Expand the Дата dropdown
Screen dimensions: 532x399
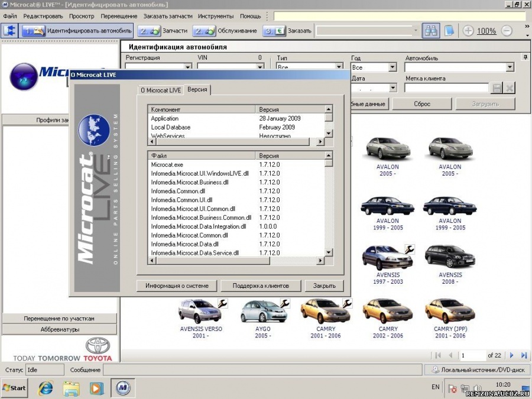point(392,88)
